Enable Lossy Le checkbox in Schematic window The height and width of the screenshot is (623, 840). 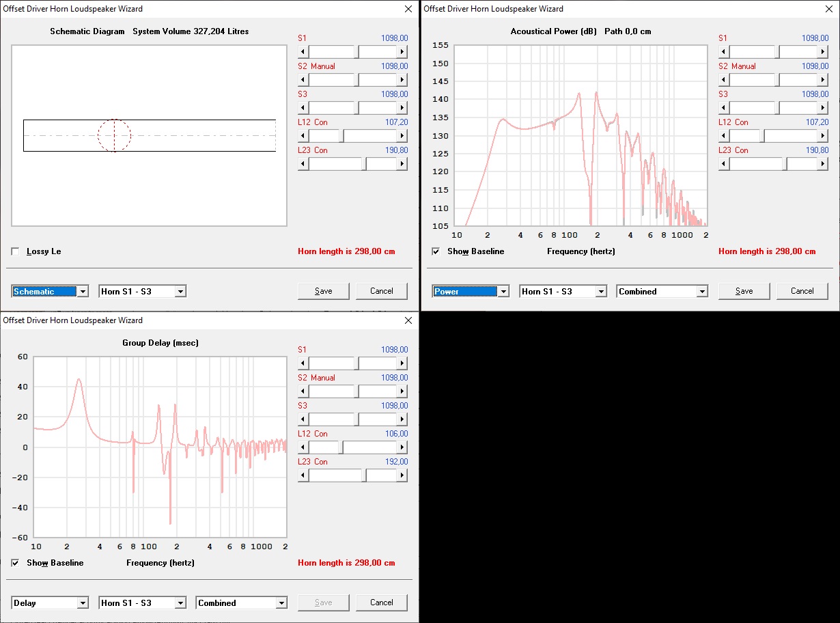[x=16, y=251]
